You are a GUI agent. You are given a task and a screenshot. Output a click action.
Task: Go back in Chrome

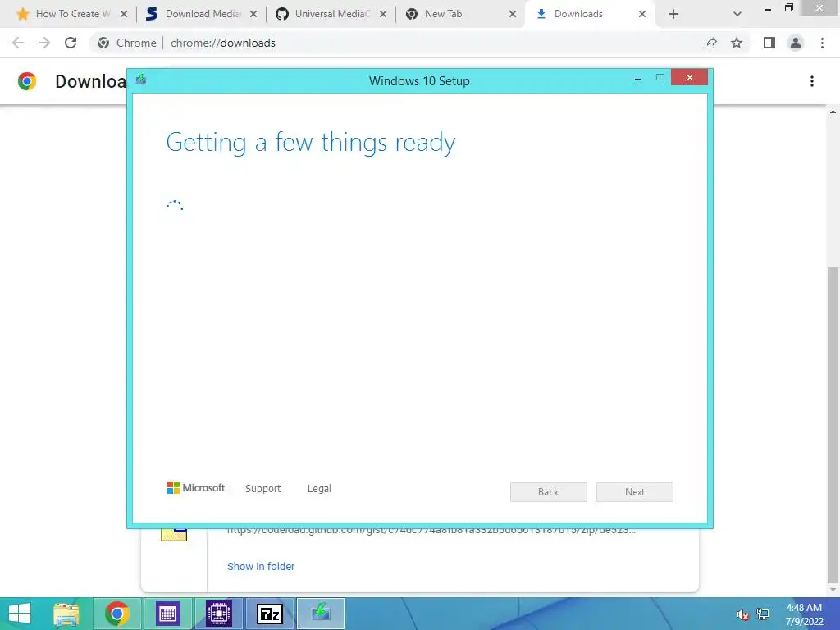click(18, 43)
